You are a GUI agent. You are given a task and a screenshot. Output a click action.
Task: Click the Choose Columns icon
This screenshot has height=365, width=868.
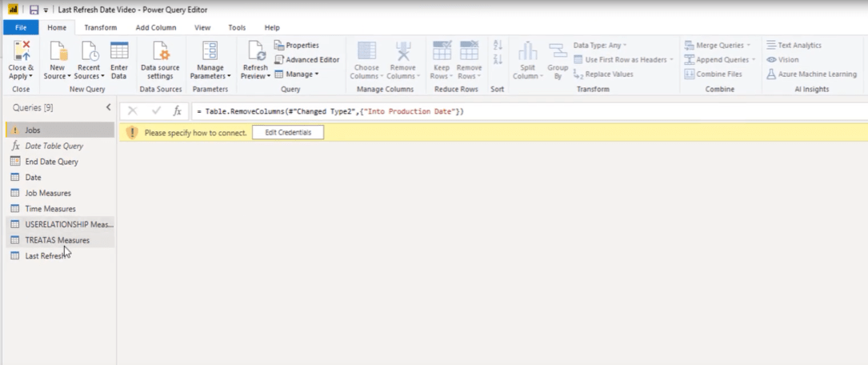(366, 51)
